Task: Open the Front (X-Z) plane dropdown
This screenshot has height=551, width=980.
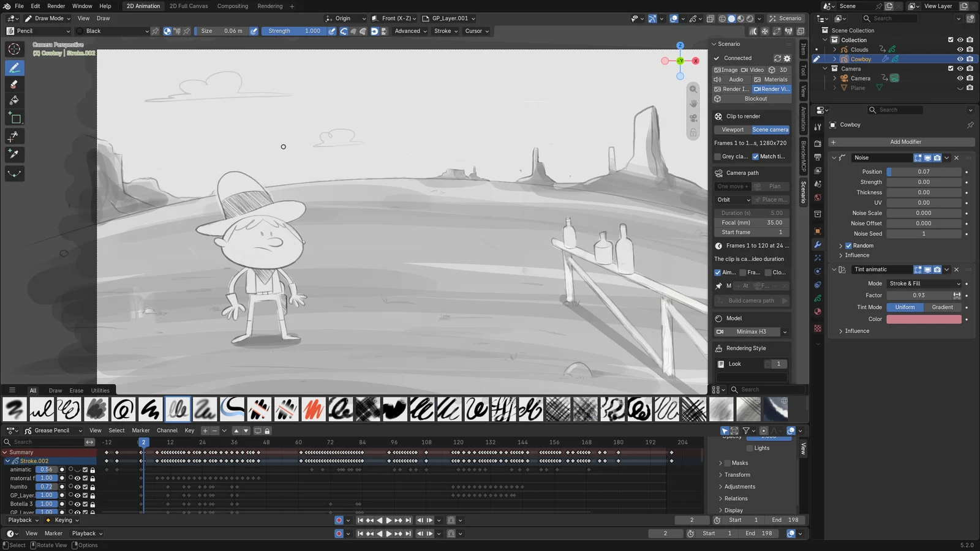Action: coord(394,18)
